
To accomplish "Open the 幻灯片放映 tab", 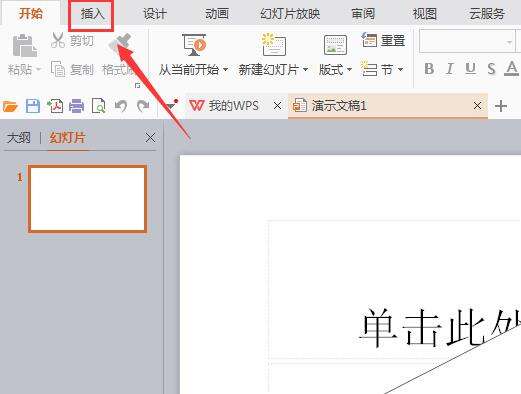I will tap(290, 14).
